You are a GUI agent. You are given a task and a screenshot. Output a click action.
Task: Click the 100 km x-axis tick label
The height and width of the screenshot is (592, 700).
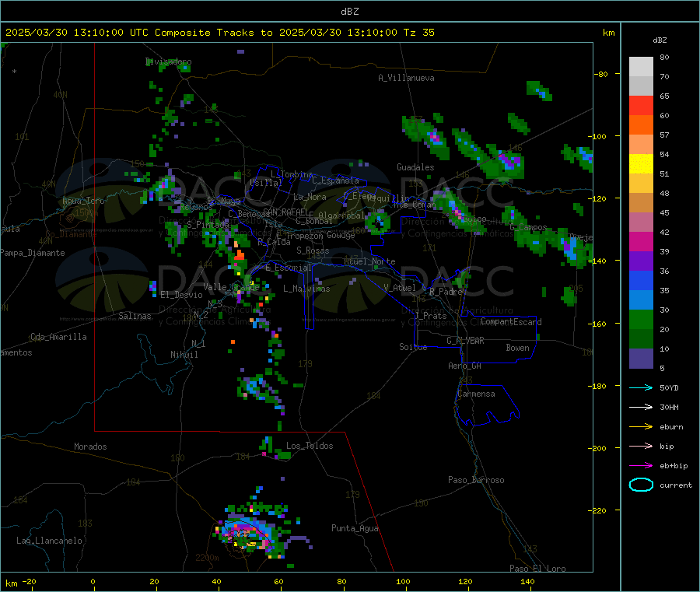[403, 581]
